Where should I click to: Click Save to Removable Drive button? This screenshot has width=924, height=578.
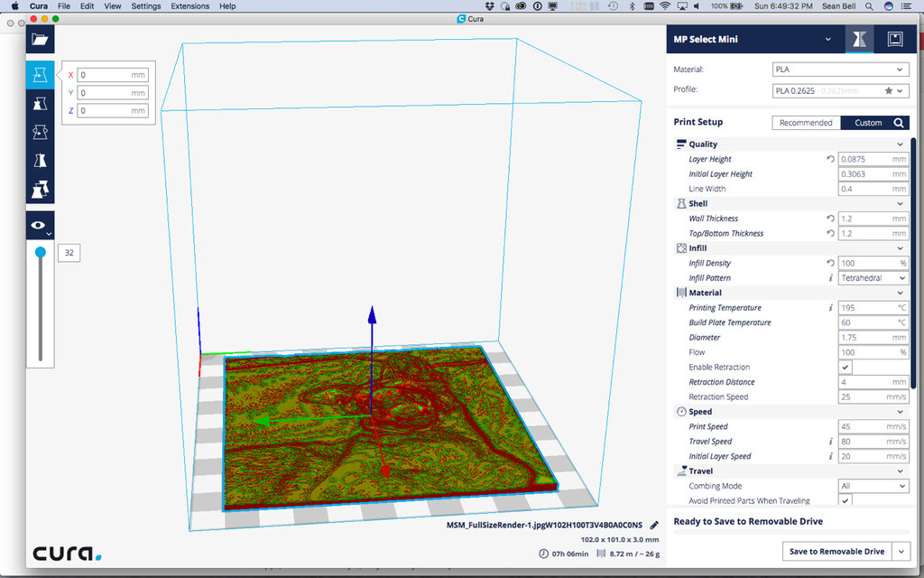pyautogui.click(x=836, y=552)
